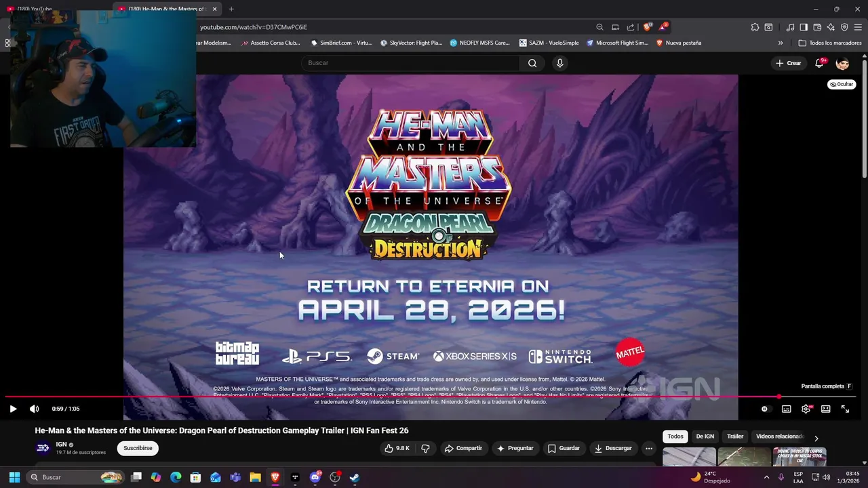Open the browser hamburger main menu

pyautogui.click(x=858, y=27)
